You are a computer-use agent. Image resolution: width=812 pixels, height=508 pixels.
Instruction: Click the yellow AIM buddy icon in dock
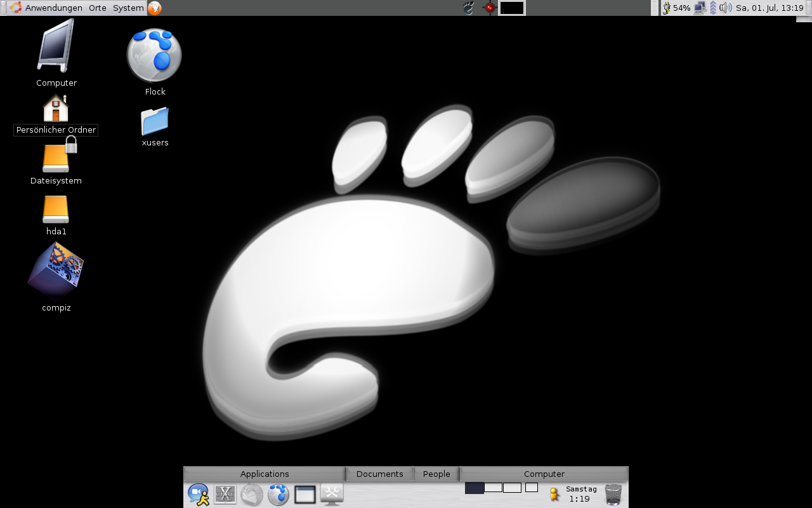pyautogui.click(x=554, y=494)
